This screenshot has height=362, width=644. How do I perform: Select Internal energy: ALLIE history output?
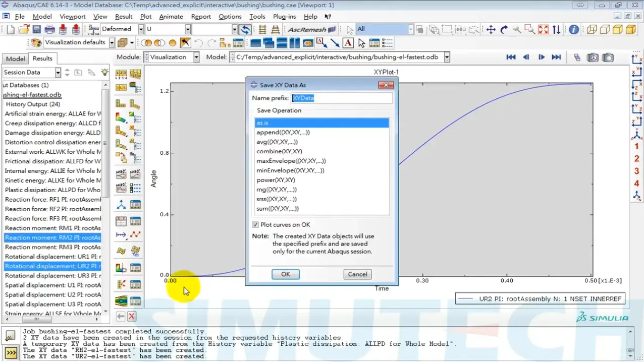(x=52, y=170)
